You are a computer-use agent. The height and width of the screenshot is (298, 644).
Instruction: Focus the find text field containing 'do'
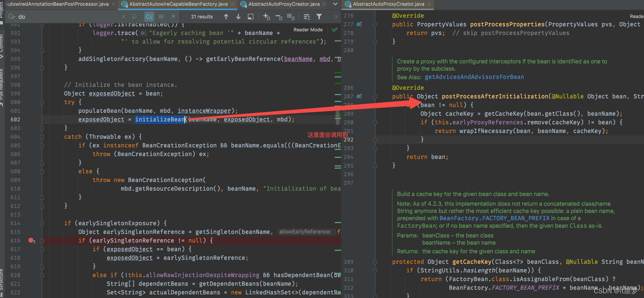point(69,17)
